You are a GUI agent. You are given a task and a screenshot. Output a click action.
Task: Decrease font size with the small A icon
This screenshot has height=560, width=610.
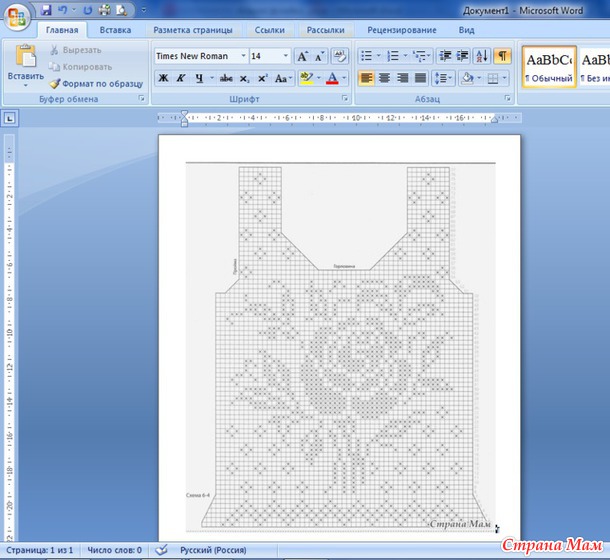[x=319, y=56]
